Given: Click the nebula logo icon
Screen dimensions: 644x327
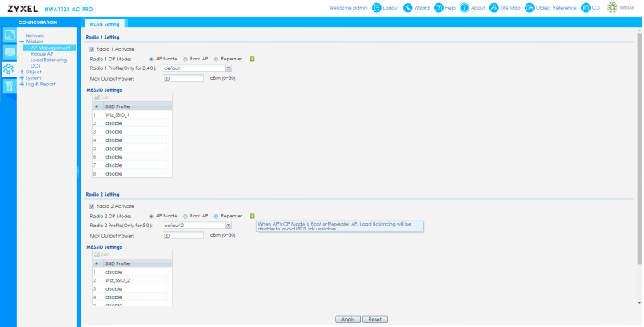Looking at the screenshot, I should 613,8.
